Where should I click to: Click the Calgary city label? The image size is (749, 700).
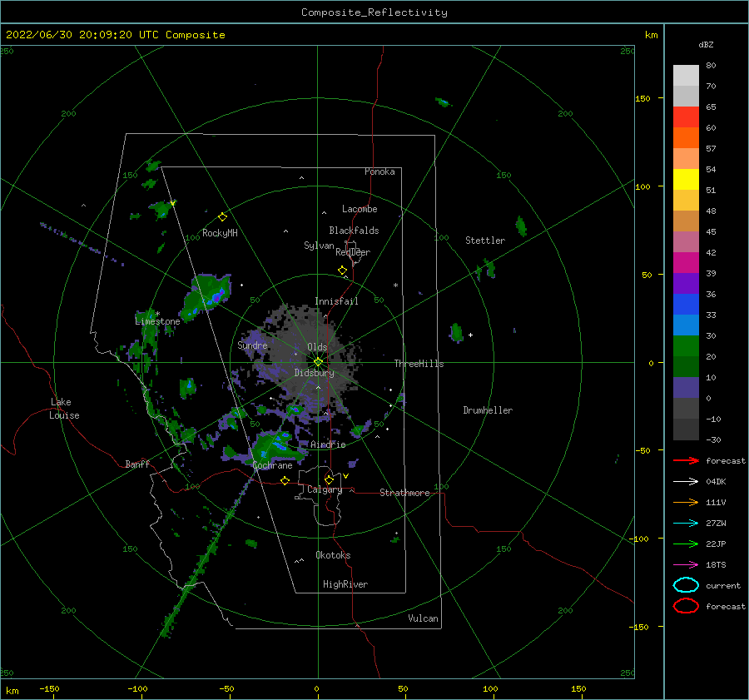click(325, 489)
